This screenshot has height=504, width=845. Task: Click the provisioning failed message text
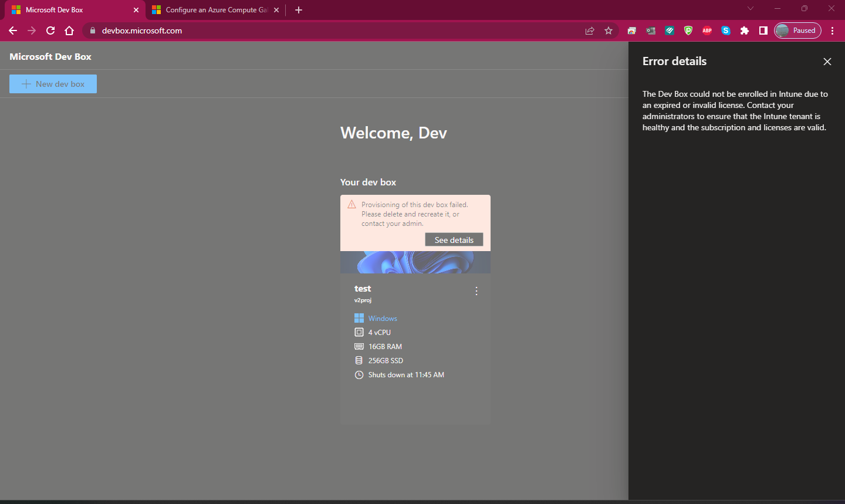(x=415, y=214)
